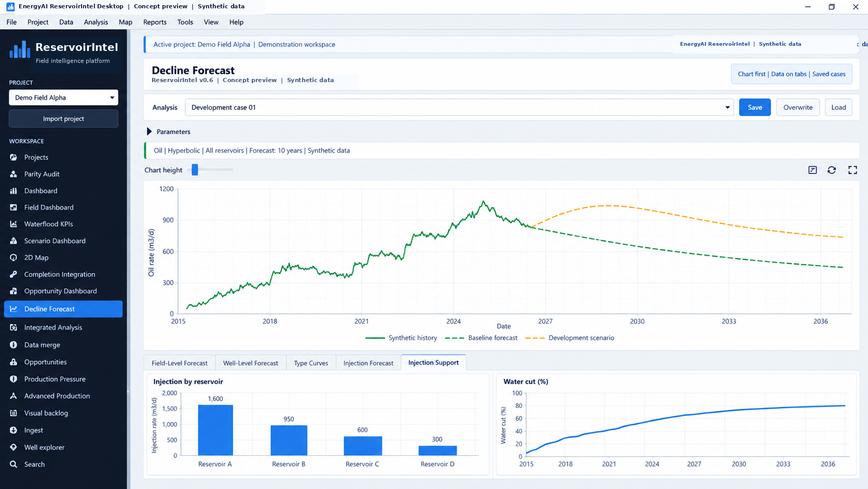Click the Load button
Screen dimensions: 868x489
[838, 108]
